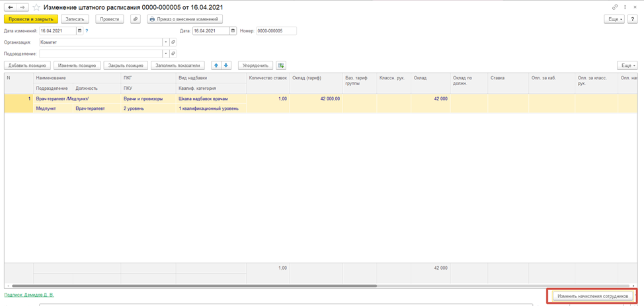Expand the Подразделение dropdown list
The image size is (644, 306).
pyautogui.click(x=167, y=54)
